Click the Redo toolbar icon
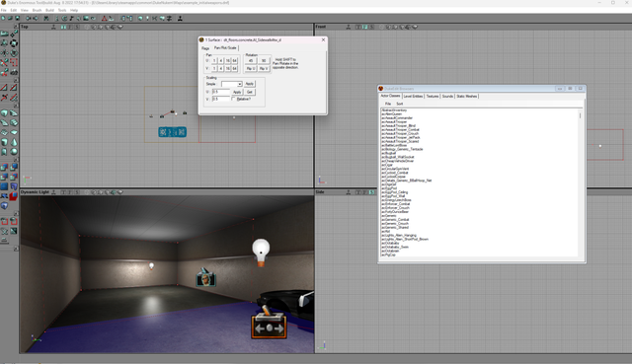This screenshot has height=364, width=632. 36,18
